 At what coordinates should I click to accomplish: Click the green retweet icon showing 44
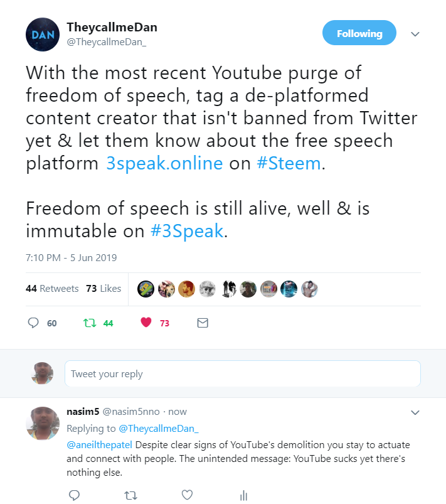point(88,323)
